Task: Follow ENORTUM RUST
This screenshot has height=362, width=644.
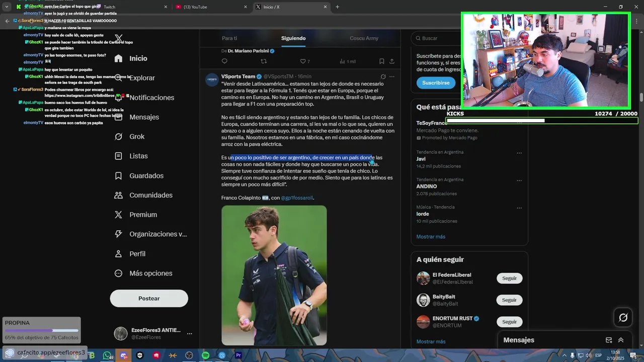Action: [x=509, y=322]
